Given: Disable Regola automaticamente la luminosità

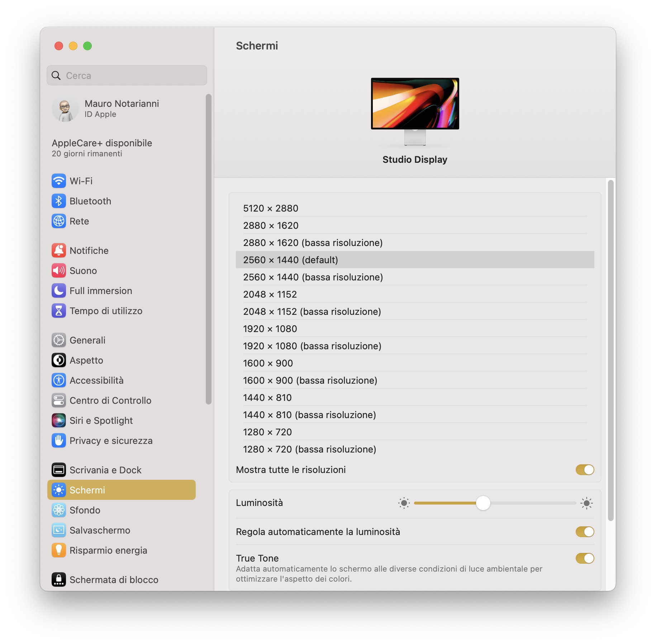Looking at the screenshot, I should (x=585, y=532).
